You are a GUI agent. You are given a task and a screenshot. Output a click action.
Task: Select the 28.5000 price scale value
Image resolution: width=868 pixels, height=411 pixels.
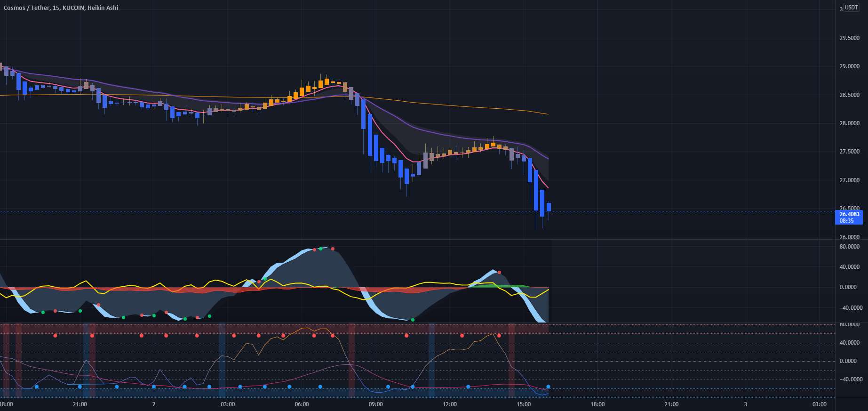tap(849, 95)
